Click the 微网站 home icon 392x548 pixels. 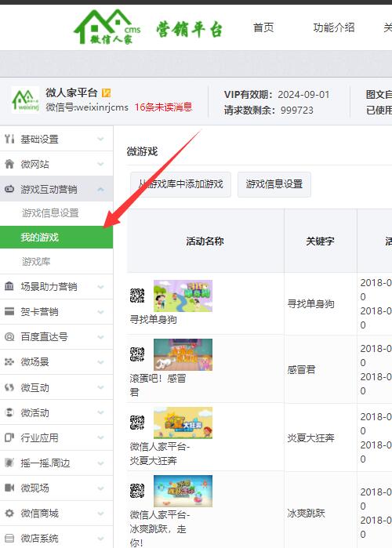[x=9, y=164]
